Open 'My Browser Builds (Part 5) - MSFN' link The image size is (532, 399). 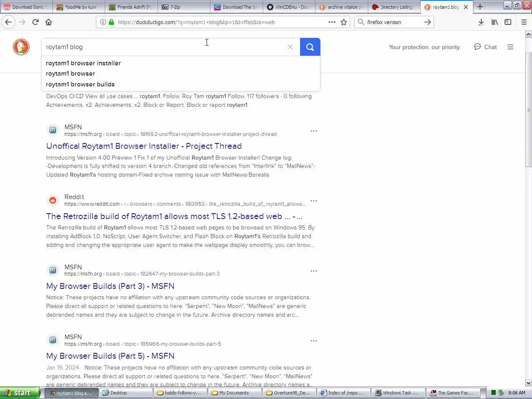pos(110,356)
